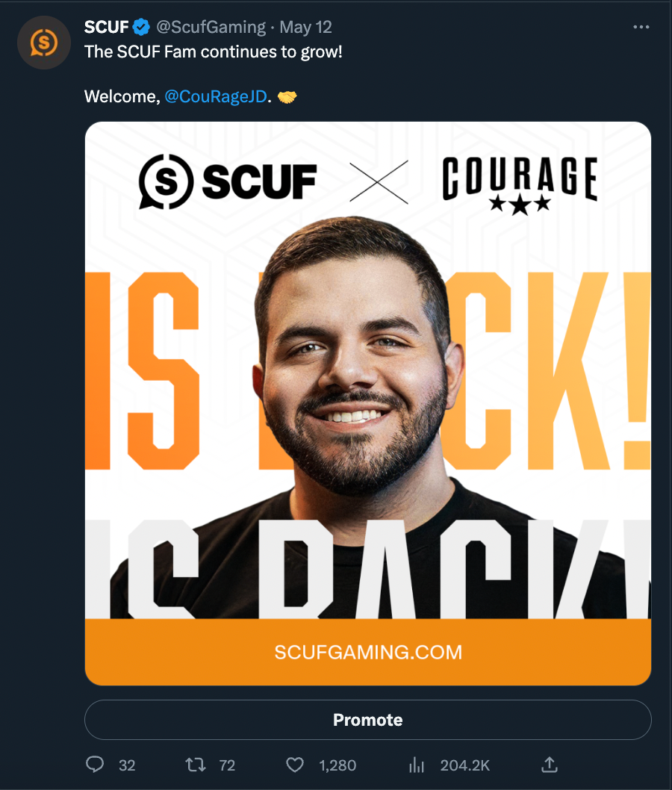672x790 pixels.
Task: Click the tweet text "The SCUF Fam continues to grow!"
Action: coord(214,52)
